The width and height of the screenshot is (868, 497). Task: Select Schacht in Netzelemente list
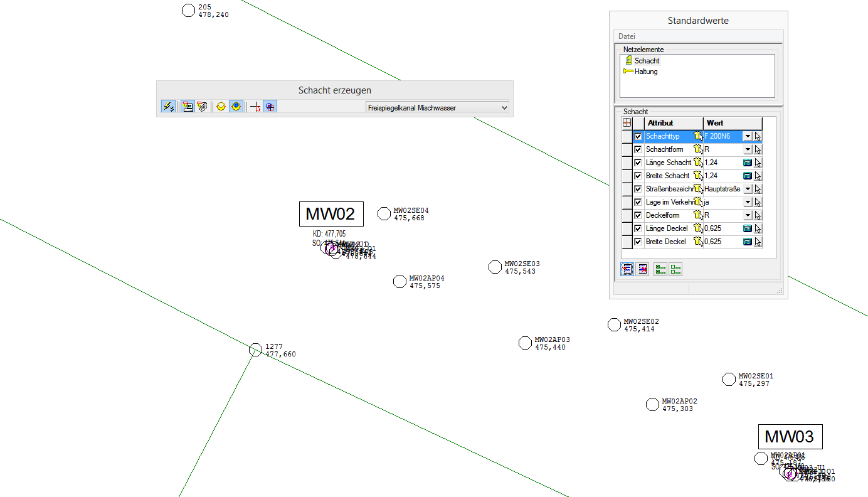pyautogui.click(x=647, y=61)
